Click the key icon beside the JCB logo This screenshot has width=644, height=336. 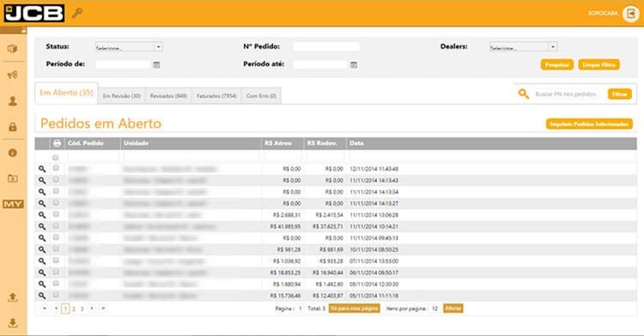(76, 13)
